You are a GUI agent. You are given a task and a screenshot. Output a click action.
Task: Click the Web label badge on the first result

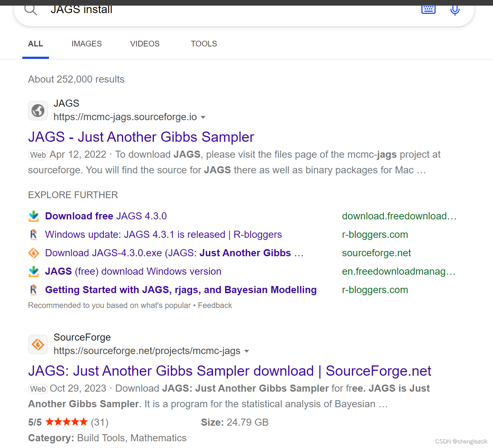tap(38, 155)
